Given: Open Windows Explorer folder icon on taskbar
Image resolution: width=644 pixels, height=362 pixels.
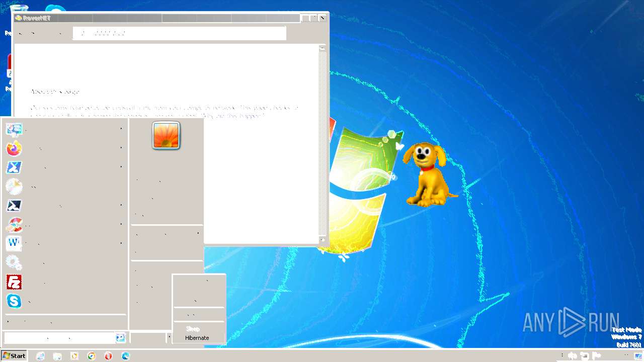Looking at the screenshot, I should (57, 356).
